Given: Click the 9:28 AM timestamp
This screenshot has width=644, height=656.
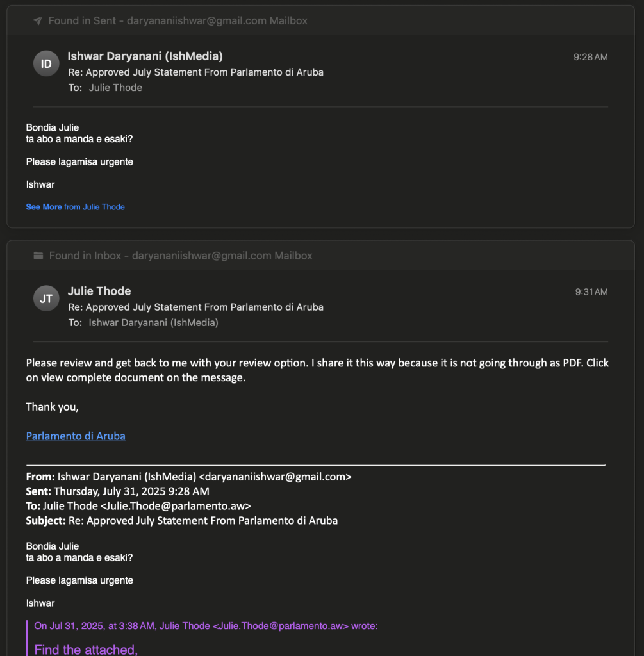Looking at the screenshot, I should click(590, 57).
